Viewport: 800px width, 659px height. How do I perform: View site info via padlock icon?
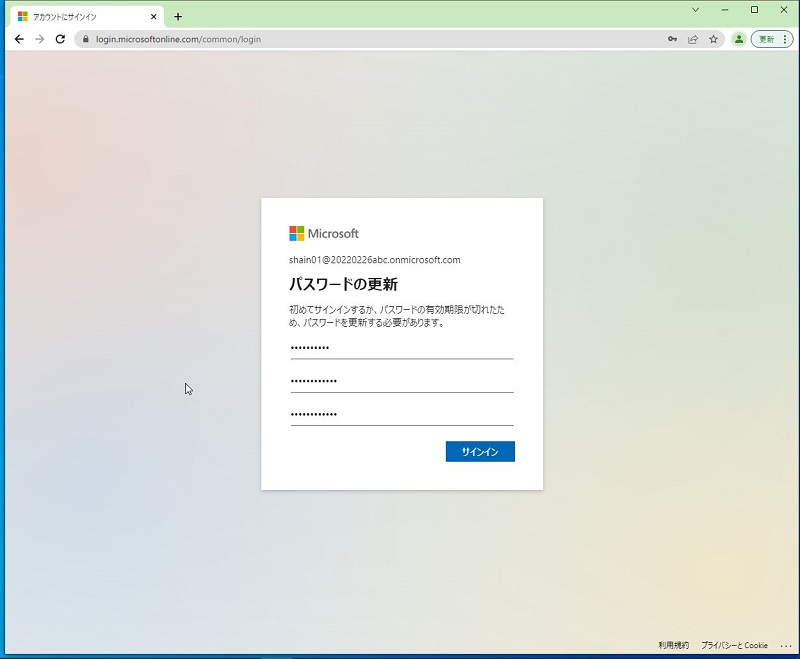point(86,39)
